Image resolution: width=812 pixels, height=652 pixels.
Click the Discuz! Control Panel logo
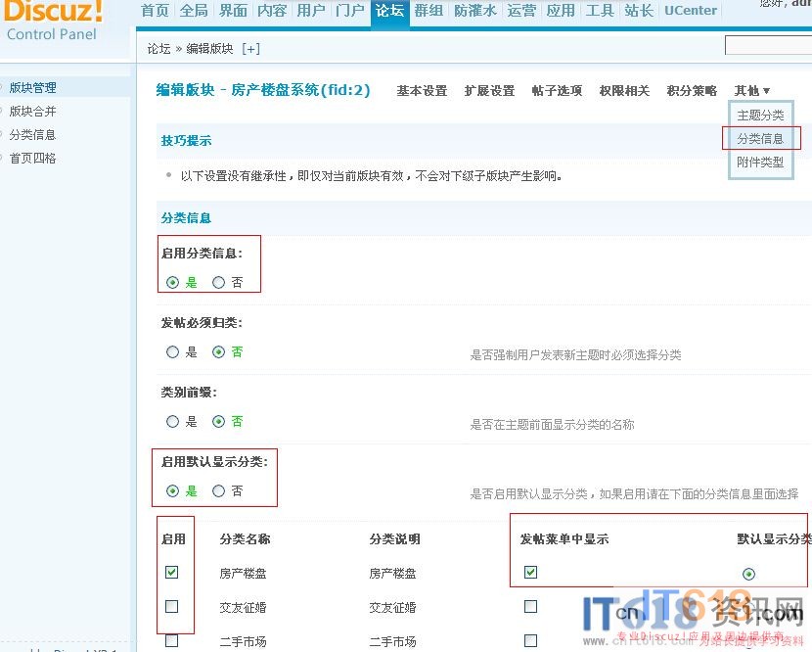[x=54, y=22]
